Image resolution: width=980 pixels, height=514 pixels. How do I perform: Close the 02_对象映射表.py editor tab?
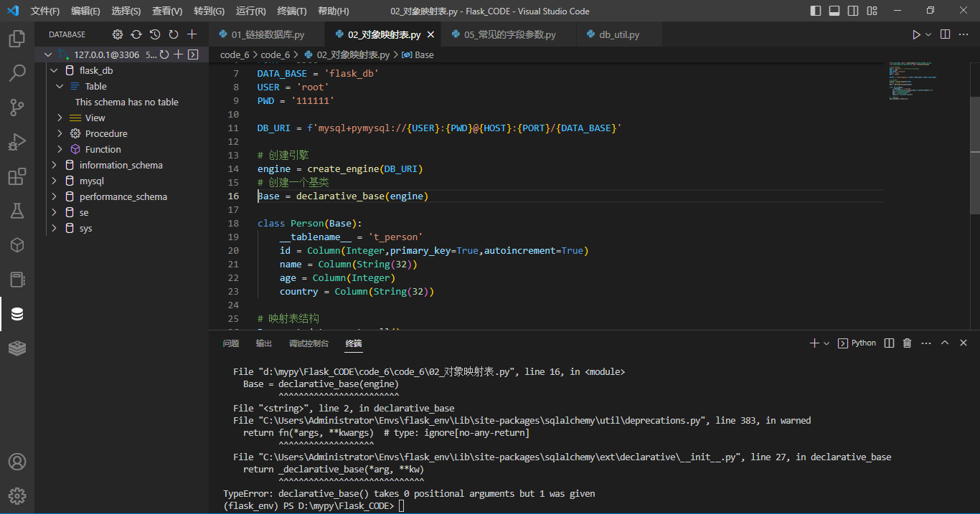(430, 34)
